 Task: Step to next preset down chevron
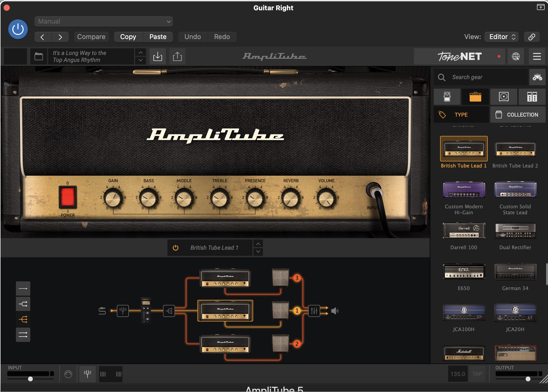click(140, 60)
